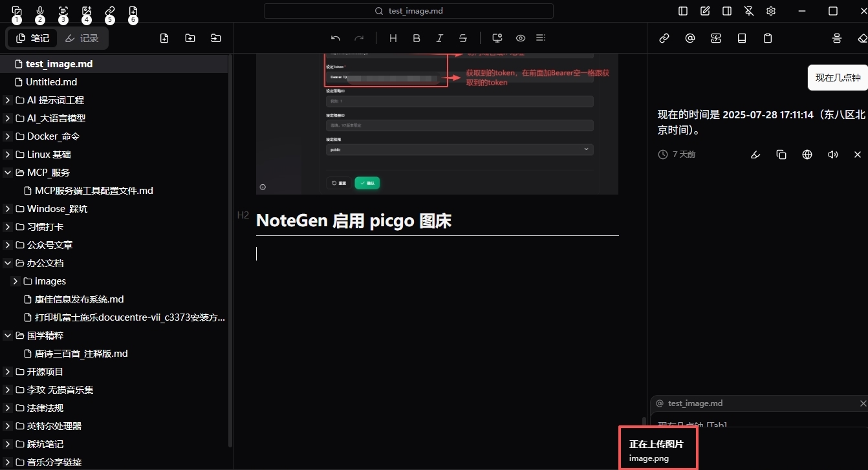This screenshot has height=470, width=868.
Task: Click the new folder icon in sidebar header
Action: pos(190,38)
